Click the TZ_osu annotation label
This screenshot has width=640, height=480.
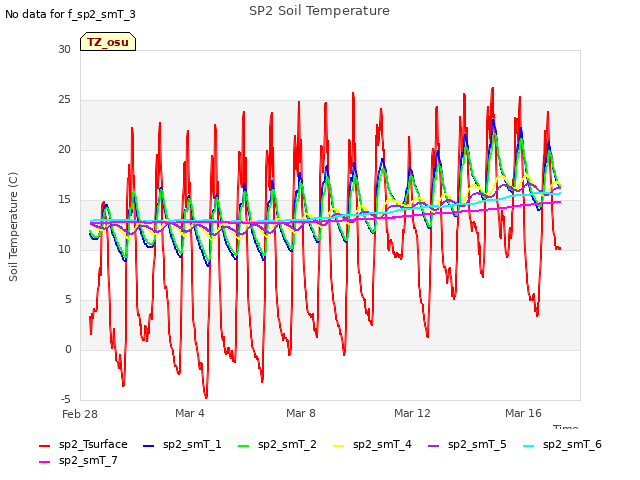click(108, 42)
